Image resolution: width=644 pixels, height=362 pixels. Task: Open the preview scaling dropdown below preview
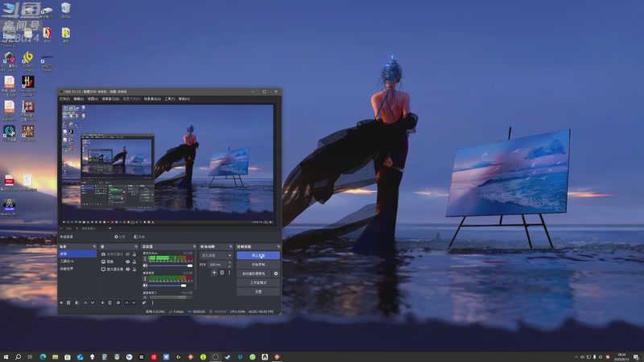click(x=96, y=228)
